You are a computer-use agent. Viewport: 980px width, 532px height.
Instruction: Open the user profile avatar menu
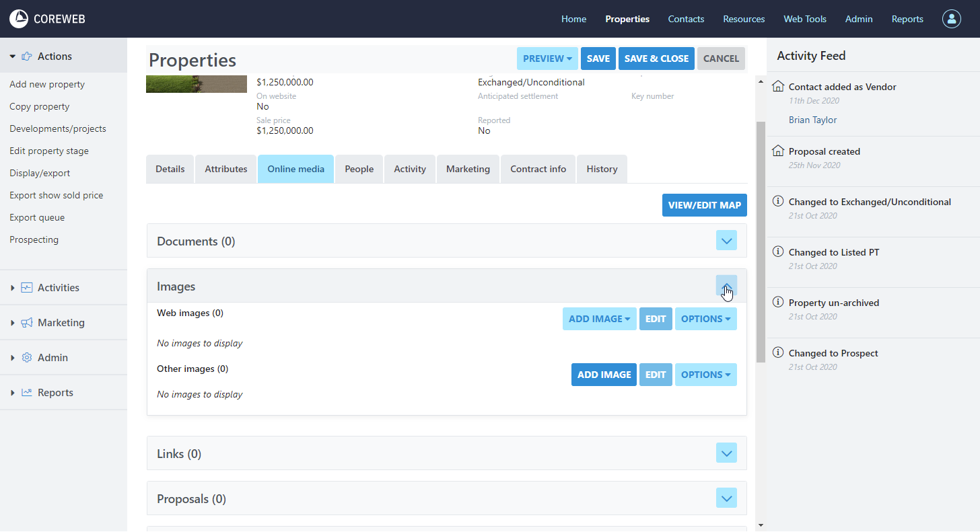[952, 19]
